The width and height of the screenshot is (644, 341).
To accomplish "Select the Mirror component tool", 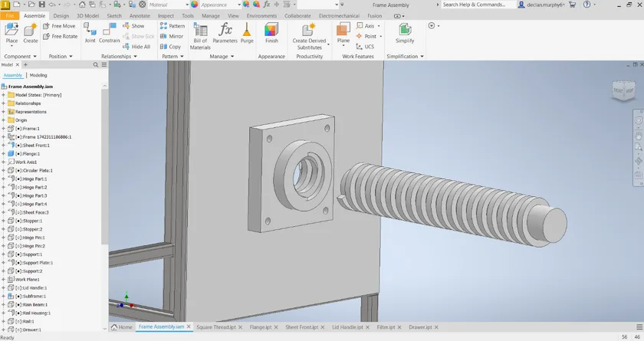I will pyautogui.click(x=172, y=36).
